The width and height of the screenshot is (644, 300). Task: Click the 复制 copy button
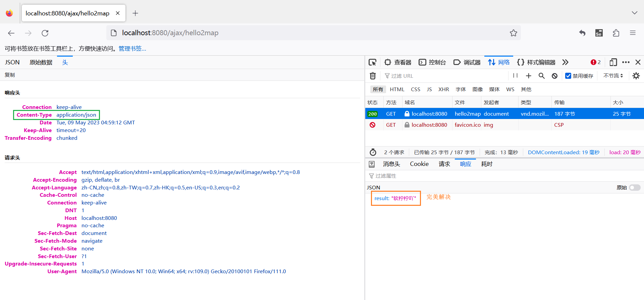[x=10, y=75]
